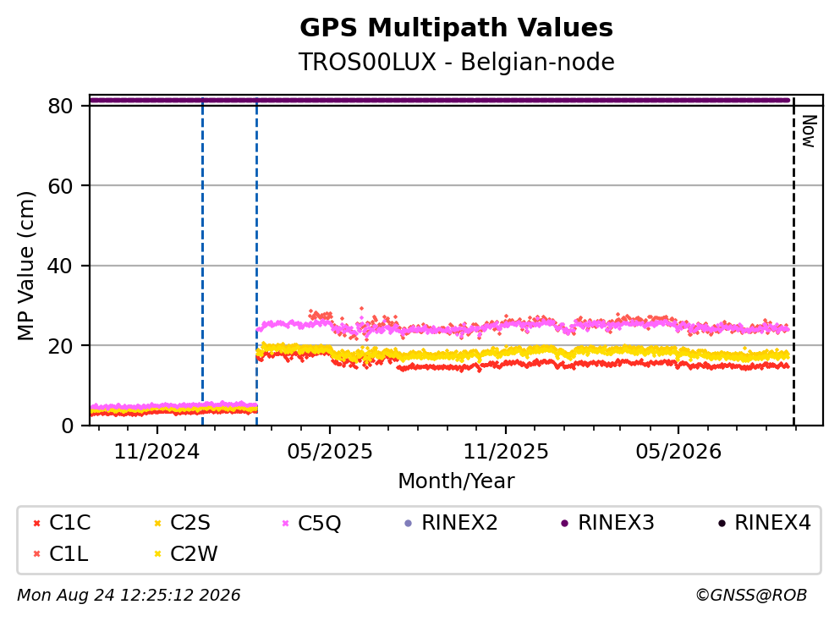840x621 pixels.
Task: Click the 11/2025 x-axis tick label
Action: tap(506, 452)
